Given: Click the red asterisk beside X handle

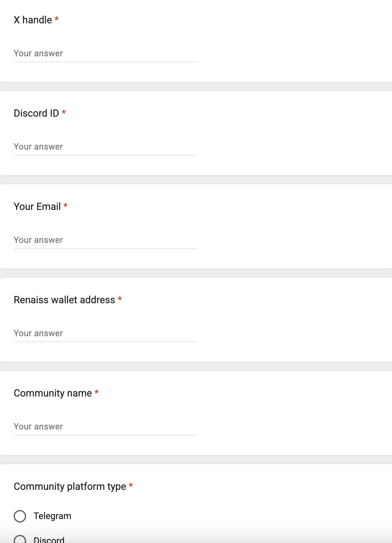Looking at the screenshot, I should click(x=57, y=19).
